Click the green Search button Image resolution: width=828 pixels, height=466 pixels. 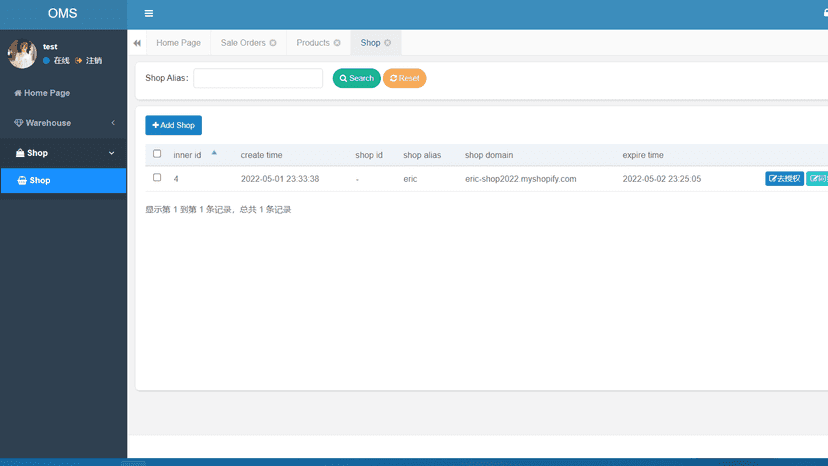pos(356,78)
